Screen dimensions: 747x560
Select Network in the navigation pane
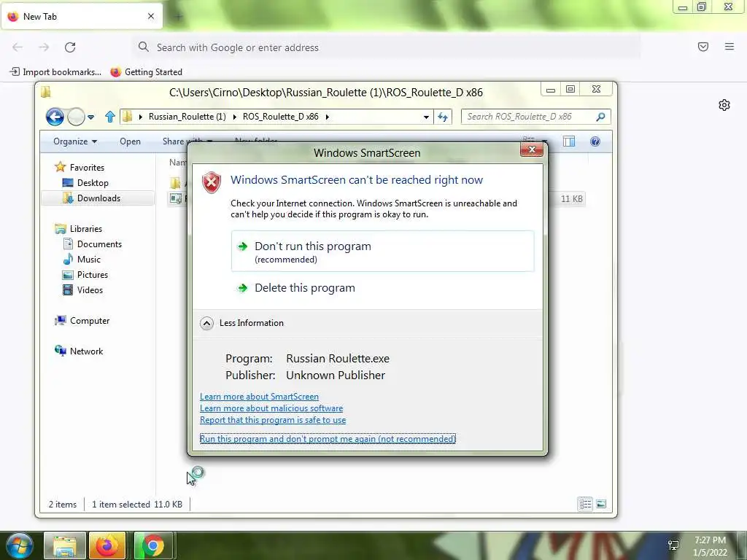[86, 351]
